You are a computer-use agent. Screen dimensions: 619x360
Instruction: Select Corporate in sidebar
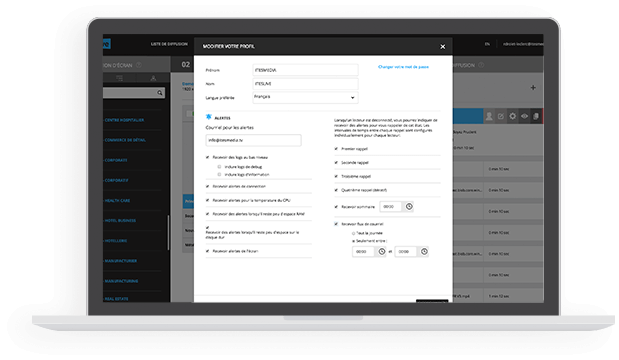click(116, 160)
